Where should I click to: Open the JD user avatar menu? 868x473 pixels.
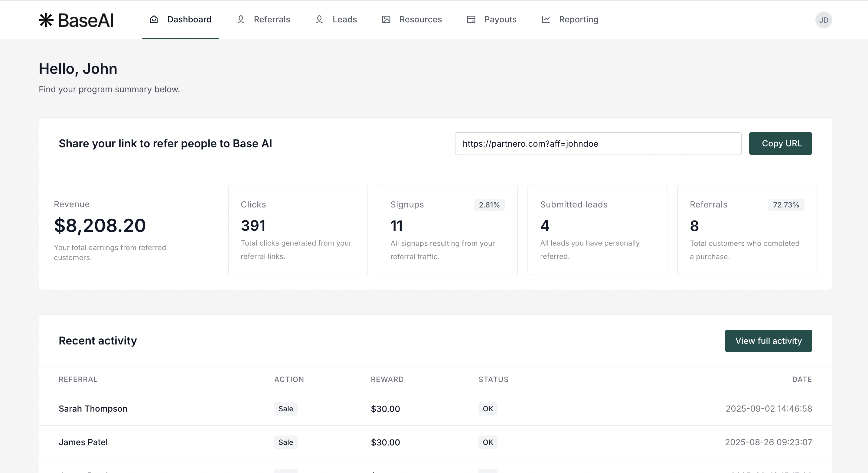pos(824,20)
